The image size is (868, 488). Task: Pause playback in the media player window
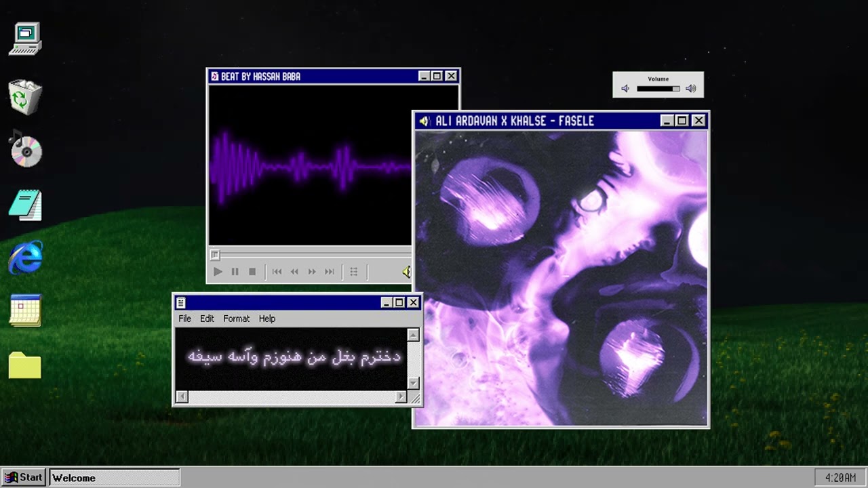235,272
